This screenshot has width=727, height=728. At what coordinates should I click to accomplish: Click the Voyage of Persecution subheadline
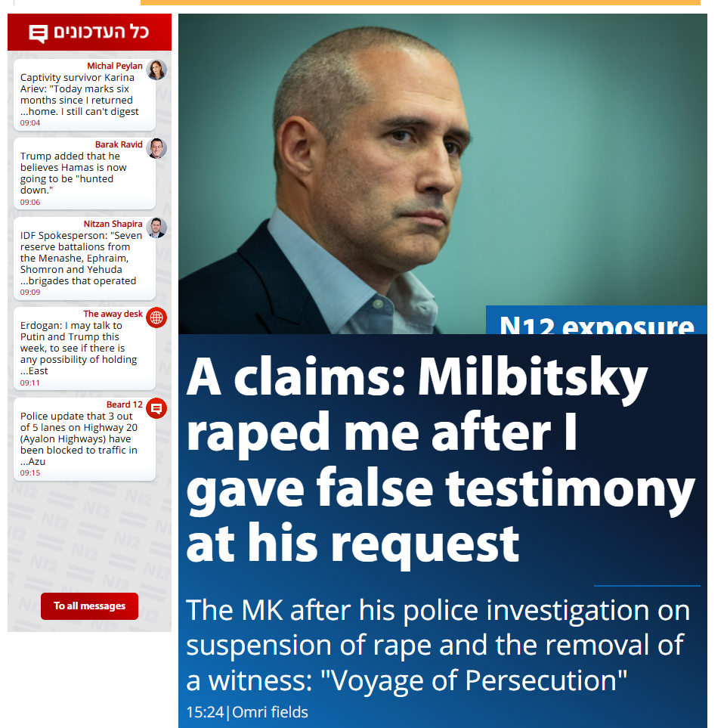(438, 644)
